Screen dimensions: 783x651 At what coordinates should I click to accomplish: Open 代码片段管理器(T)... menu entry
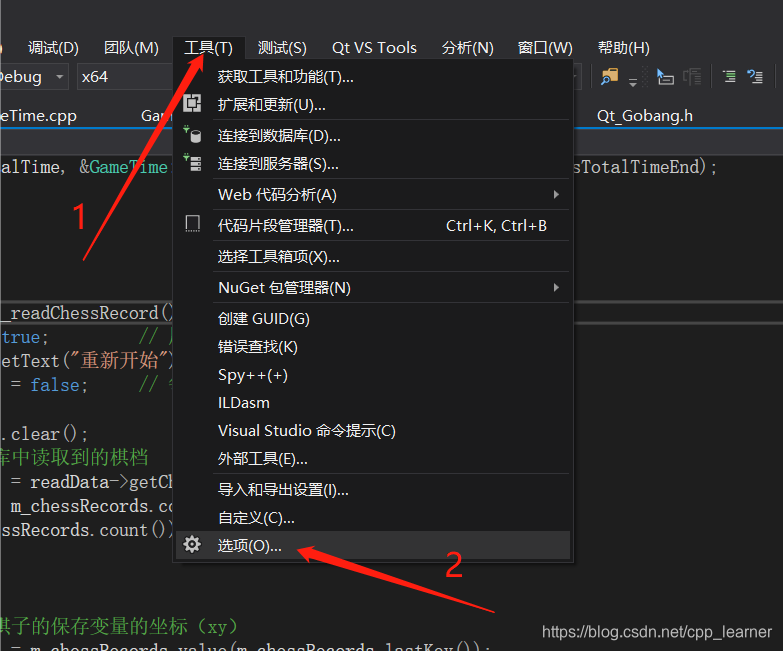click(x=374, y=226)
